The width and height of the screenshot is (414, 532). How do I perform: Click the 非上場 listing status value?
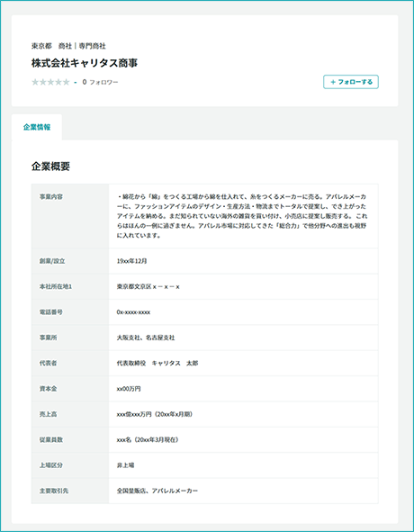tap(125, 465)
